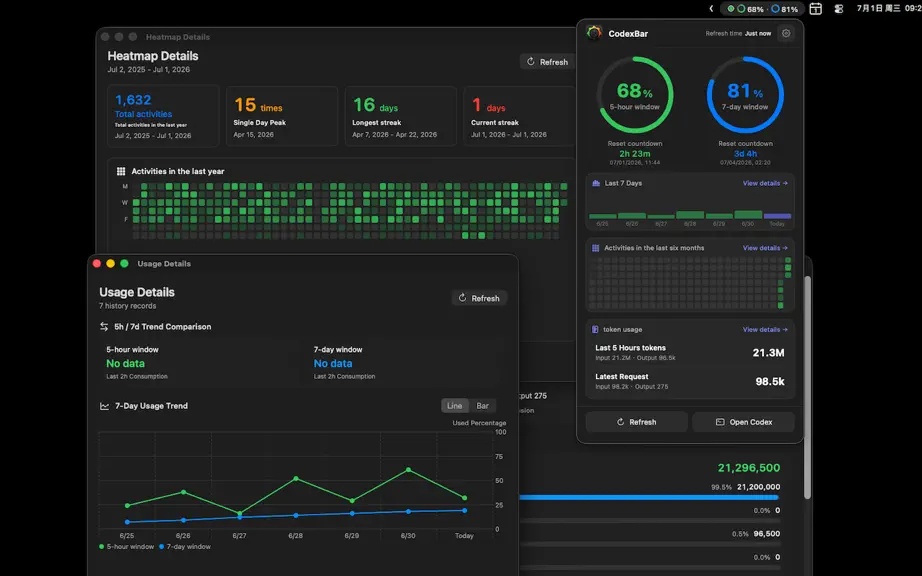Image resolution: width=922 pixels, height=576 pixels.
Task: Open the calendar icon in menu bar
Action: [x=815, y=9]
